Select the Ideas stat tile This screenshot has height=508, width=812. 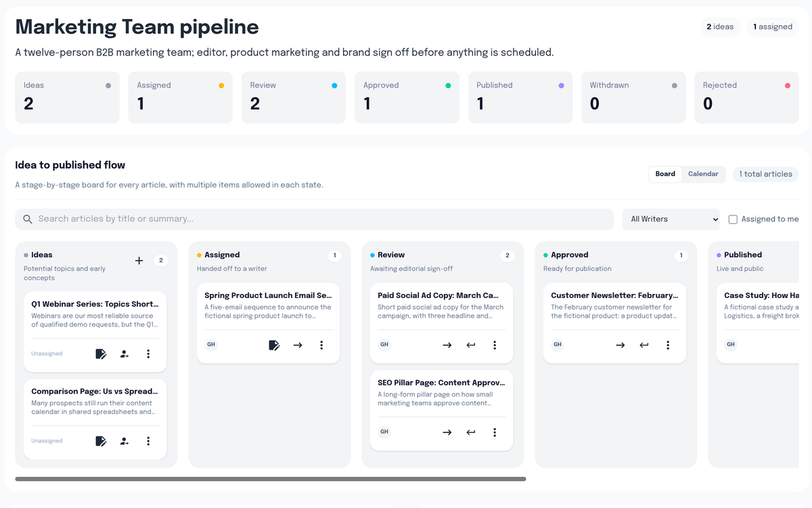(x=68, y=98)
